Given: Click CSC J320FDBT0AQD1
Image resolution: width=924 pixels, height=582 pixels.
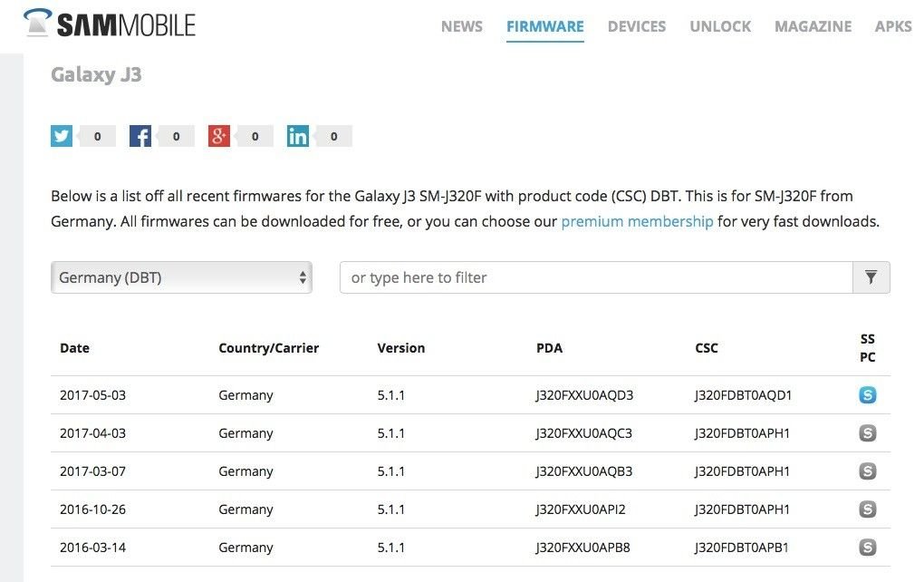Looking at the screenshot, I should click(x=743, y=395).
